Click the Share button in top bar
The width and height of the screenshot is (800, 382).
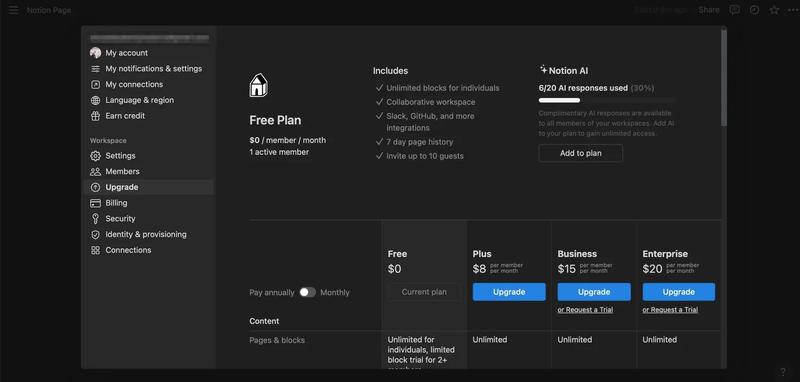(709, 10)
